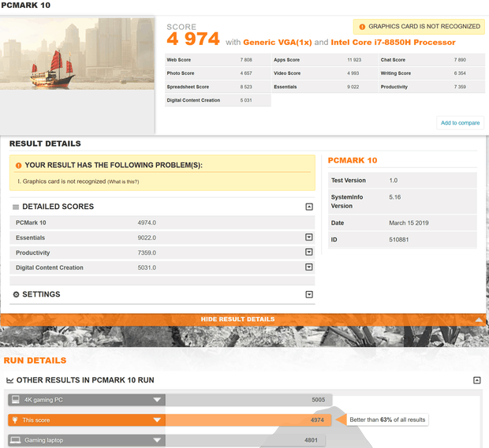Click the orange alert icon beside problems heading
The width and height of the screenshot is (489, 448).
click(18, 166)
